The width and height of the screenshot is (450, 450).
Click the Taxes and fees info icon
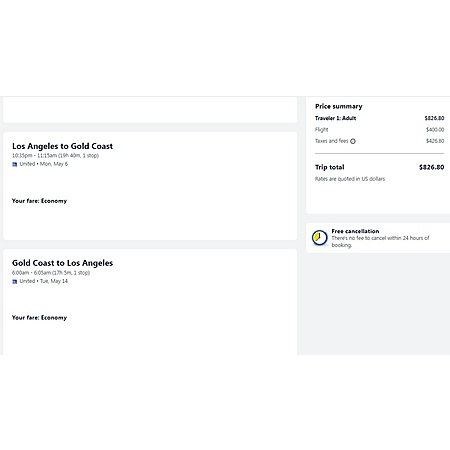coord(353,141)
